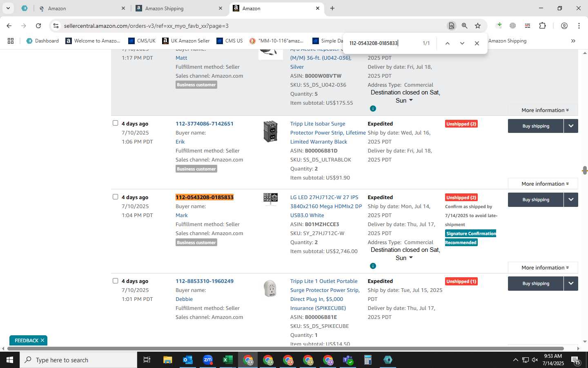The height and width of the screenshot is (368, 588).
Task: Buy shipping for Erik's order
Action: coord(536,126)
